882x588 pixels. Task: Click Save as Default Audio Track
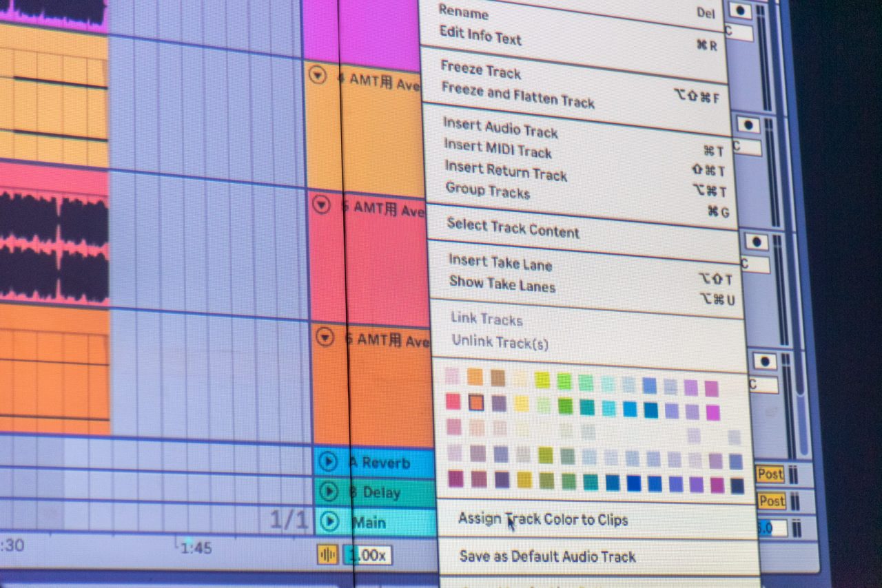[547, 556]
